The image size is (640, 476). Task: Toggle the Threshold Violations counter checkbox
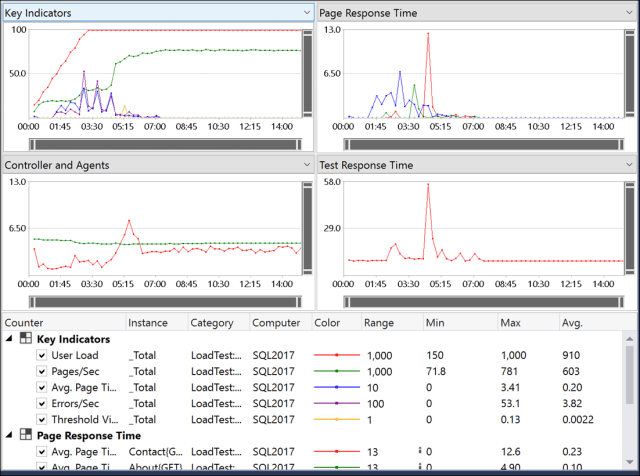(41, 419)
